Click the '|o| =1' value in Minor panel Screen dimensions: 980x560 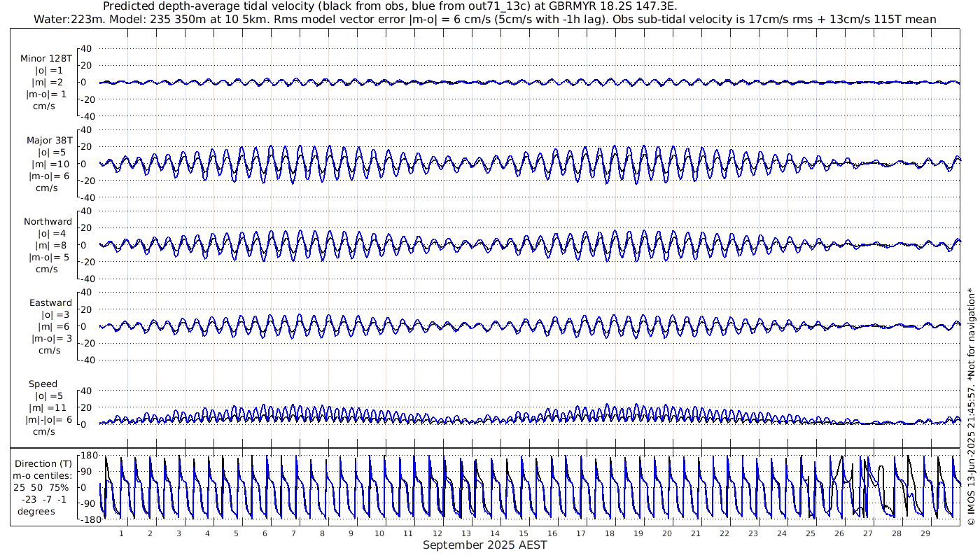click(x=49, y=71)
